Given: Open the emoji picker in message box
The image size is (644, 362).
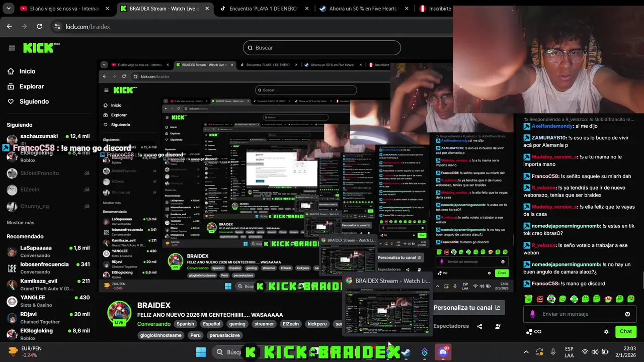Looking at the screenshot, I should pos(627,314).
